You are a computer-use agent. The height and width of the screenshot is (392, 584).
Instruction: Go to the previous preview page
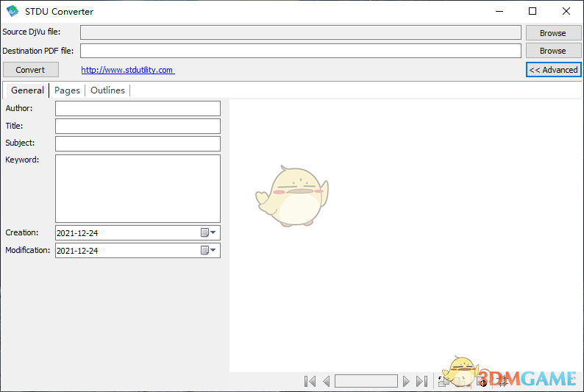pyautogui.click(x=327, y=381)
